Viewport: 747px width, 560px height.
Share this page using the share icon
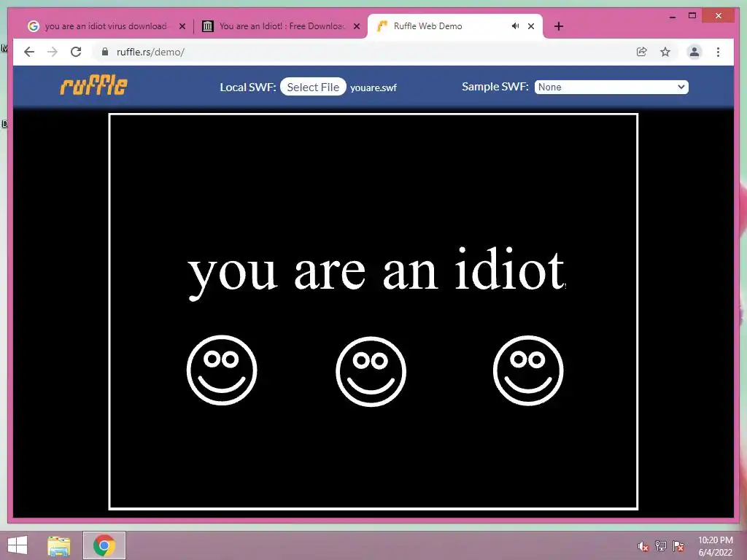[642, 52]
